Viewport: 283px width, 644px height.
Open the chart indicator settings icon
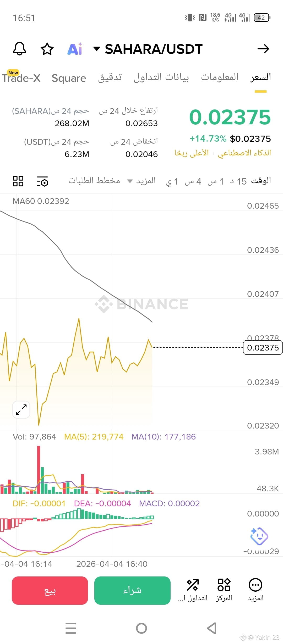42,181
